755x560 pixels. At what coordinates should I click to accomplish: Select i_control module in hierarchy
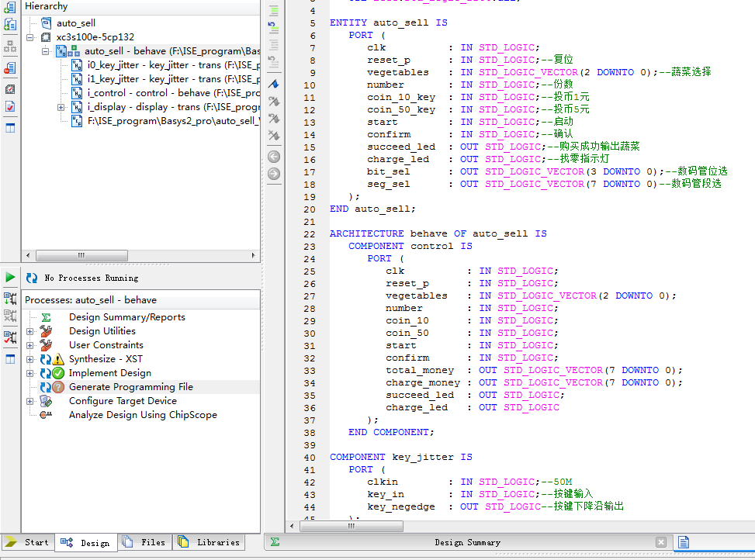(x=106, y=93)
